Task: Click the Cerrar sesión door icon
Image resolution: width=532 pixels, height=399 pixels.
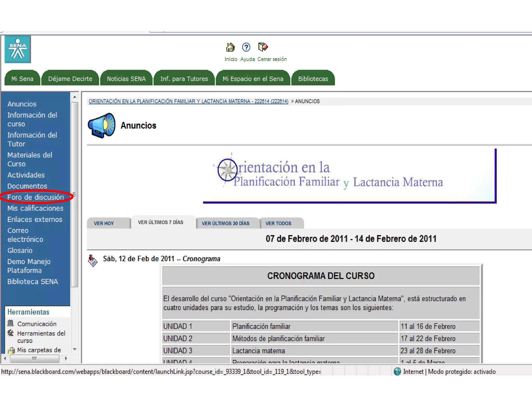Action: [x=263, y=47]
